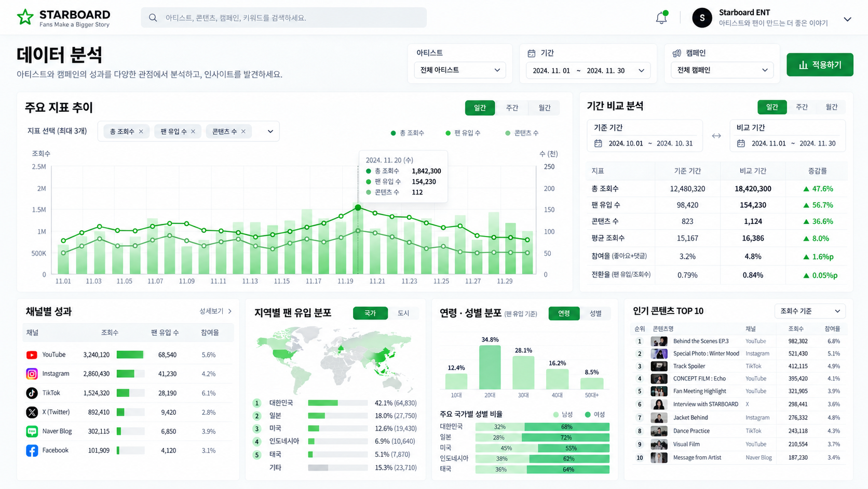This screenshot has height=489, width=868.
Task: Toggle 여성 legend in gender ratio
Action: 595,415
